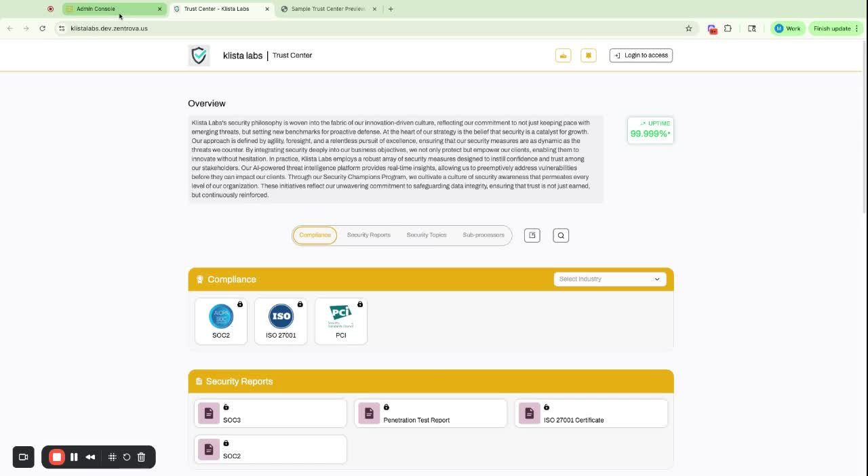
Task: Open the PCI compliance card
Action: click(341, 321)
